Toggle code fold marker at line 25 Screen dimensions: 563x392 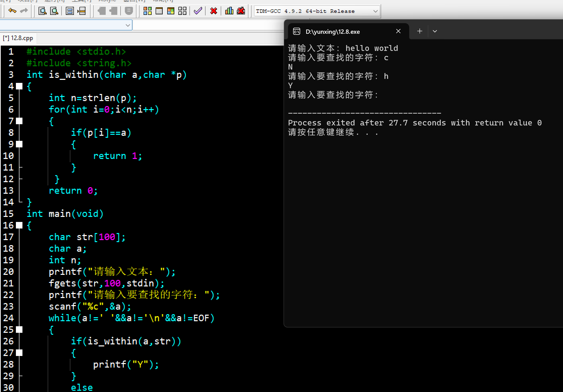[19, 330]
